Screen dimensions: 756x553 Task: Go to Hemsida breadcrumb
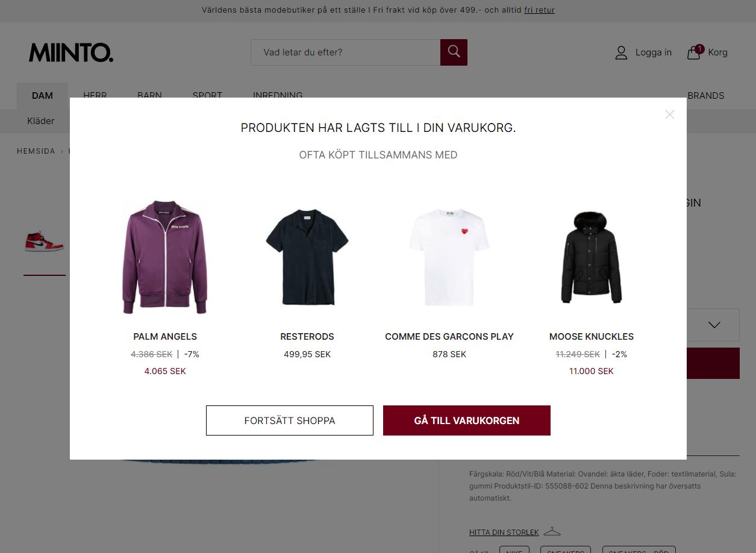tap(36, 151)
